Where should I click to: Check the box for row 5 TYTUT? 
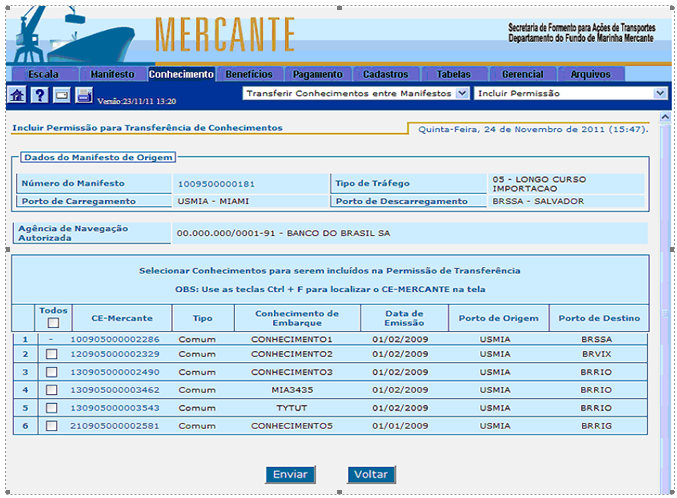(x=52, y=408)
